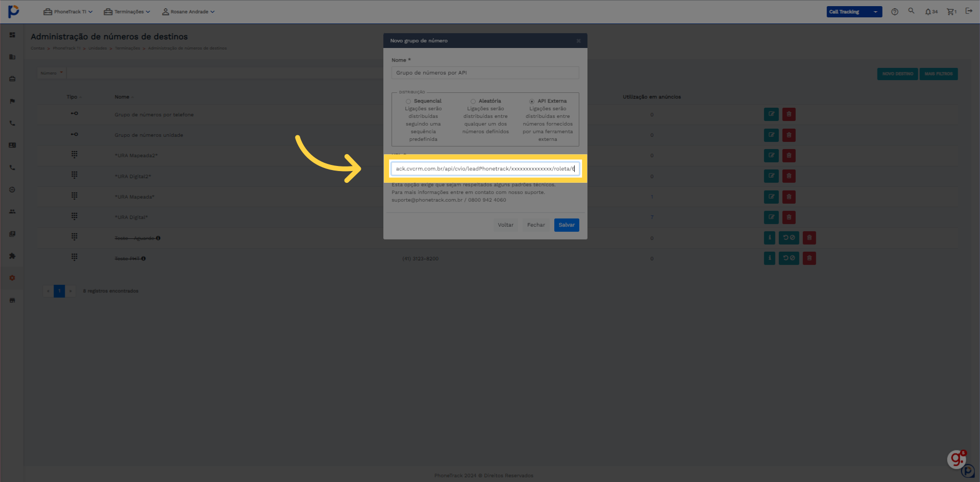This screenshot has height=482, width=980.
Task: Click the briefcase icon in the sidebar
Action: click(12, 79)
